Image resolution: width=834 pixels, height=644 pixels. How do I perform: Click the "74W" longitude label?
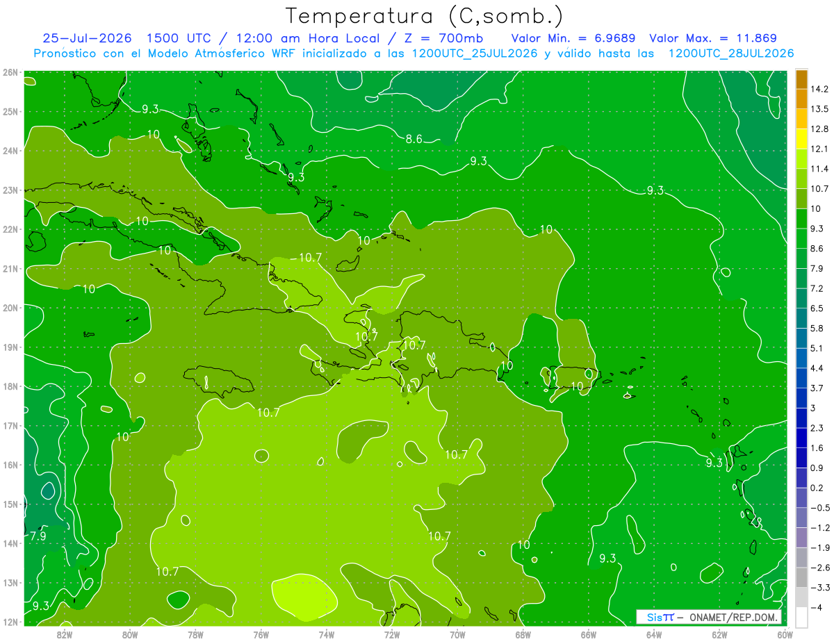click(x=327, y=634)
